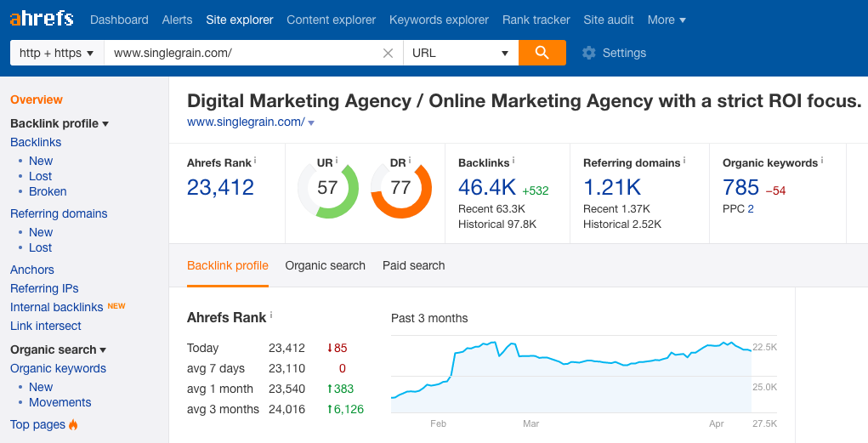868x443 pixels.
Task: Click info icon beside DR label
Action: [x=410, y=161]
